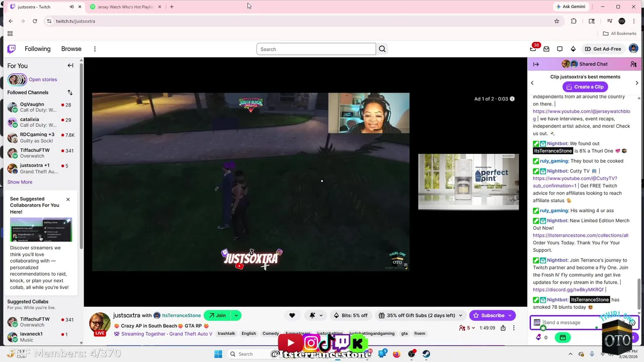Open OgVaughn channel in sidebar
644x362 pixels.
click(x=40, y=107)
